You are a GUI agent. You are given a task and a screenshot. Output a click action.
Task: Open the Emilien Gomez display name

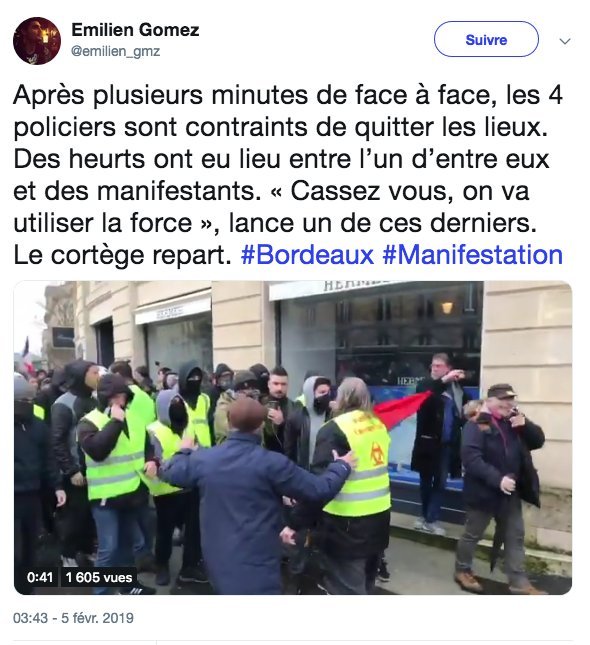click(x=135, y=30)
